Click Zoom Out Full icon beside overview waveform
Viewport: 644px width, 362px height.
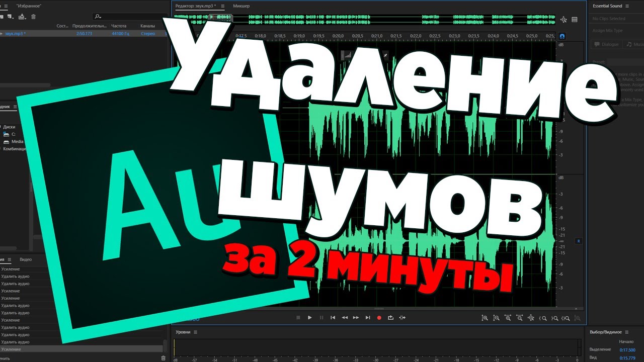click(x=563, y=20)
